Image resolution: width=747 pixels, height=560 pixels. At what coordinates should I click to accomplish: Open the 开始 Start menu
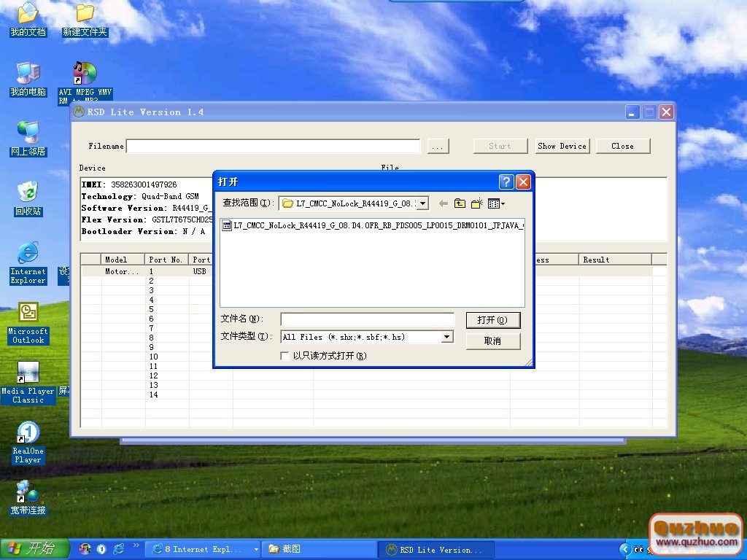[x=35, y=549]
